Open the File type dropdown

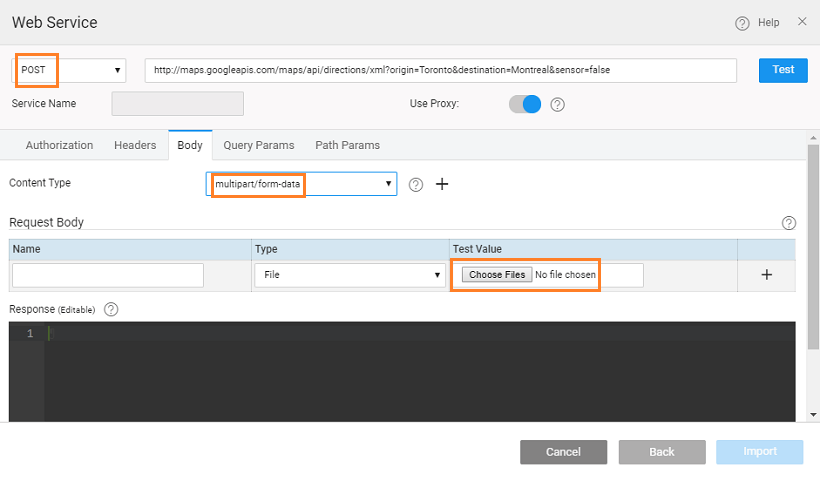pyautogui.click(x=349, y=275)
